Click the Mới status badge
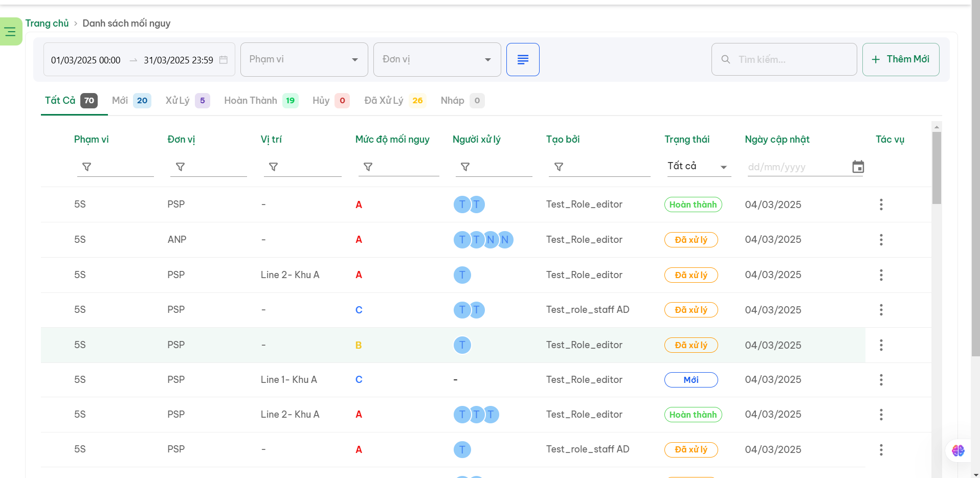Viewport: 980px width, 478px height. coord(691,380)
